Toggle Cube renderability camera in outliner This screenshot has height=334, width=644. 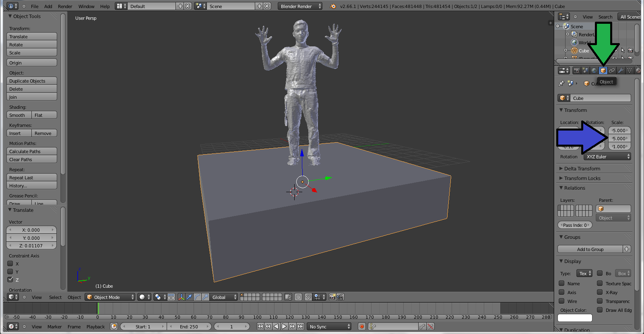point(630,50)
